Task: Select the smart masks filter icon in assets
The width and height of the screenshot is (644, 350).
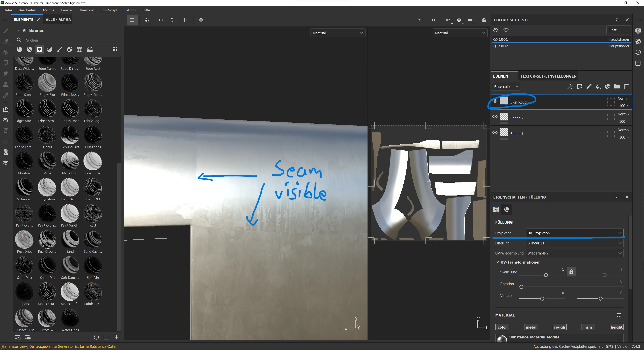Action: 40,49
